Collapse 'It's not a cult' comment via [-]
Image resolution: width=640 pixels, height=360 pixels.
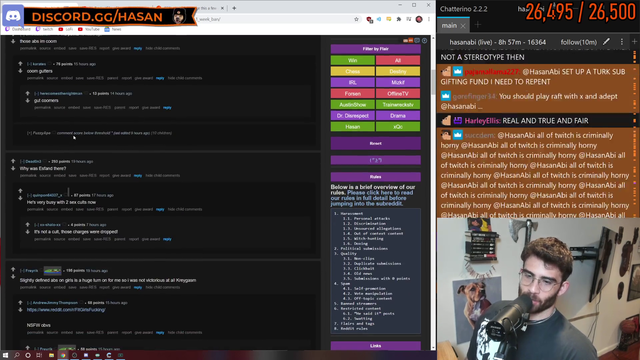36,225
